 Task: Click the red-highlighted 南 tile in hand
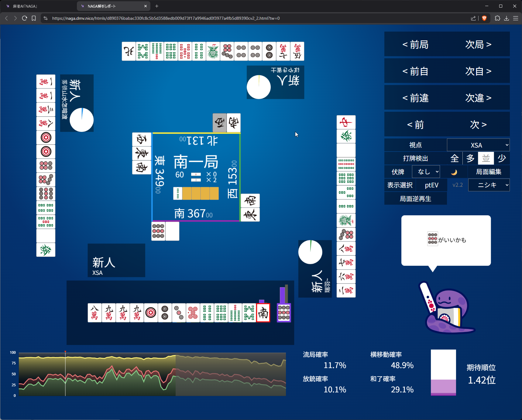263,312
